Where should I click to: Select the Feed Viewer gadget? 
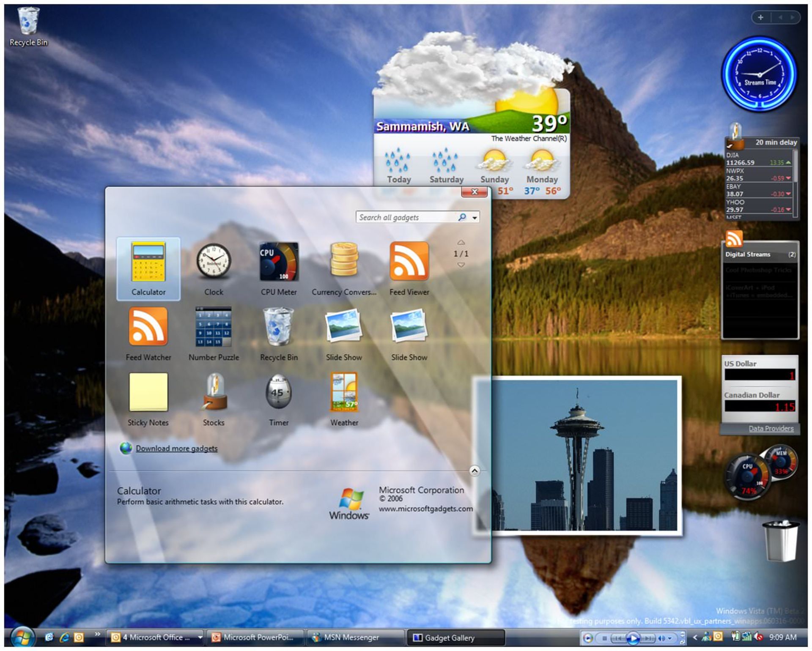click(x=409, y=261)
